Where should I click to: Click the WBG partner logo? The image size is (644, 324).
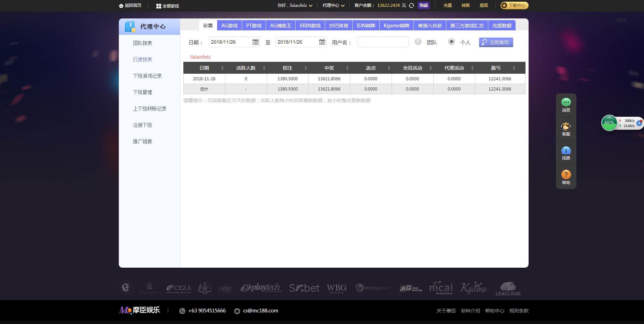pos(336,288)
